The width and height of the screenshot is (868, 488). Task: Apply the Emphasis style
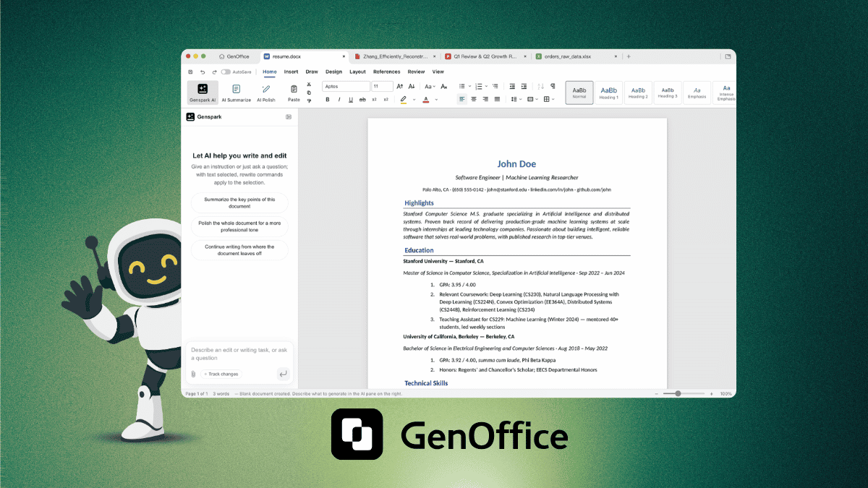click(x=697, y=93)
